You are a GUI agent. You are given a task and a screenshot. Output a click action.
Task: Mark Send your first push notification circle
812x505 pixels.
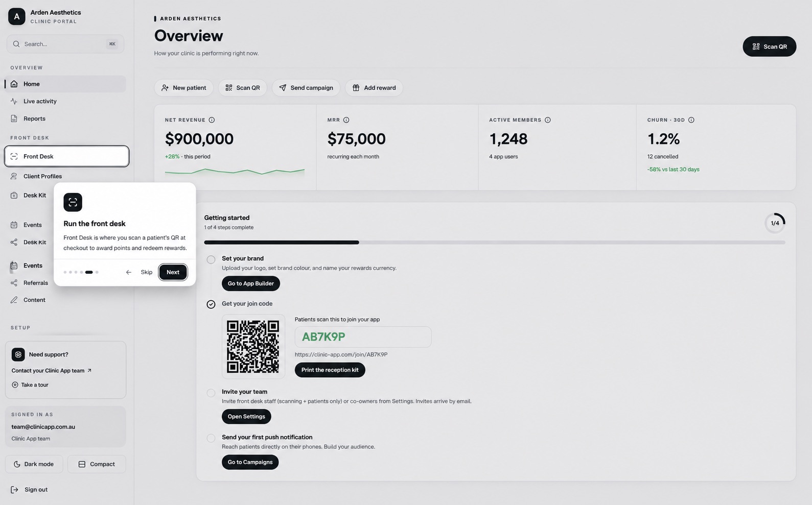point(211,438)
